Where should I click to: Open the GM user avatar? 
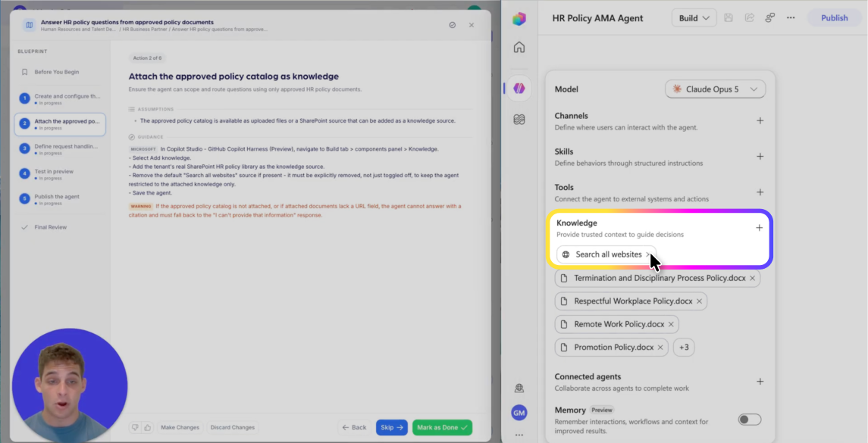(x=519, y=413)
